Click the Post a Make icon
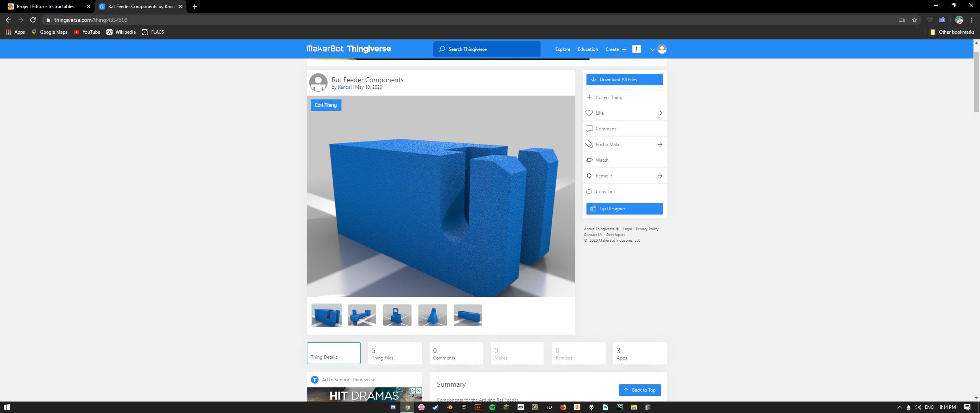Screen dimensions: 980x413 (x=589, y=144)
